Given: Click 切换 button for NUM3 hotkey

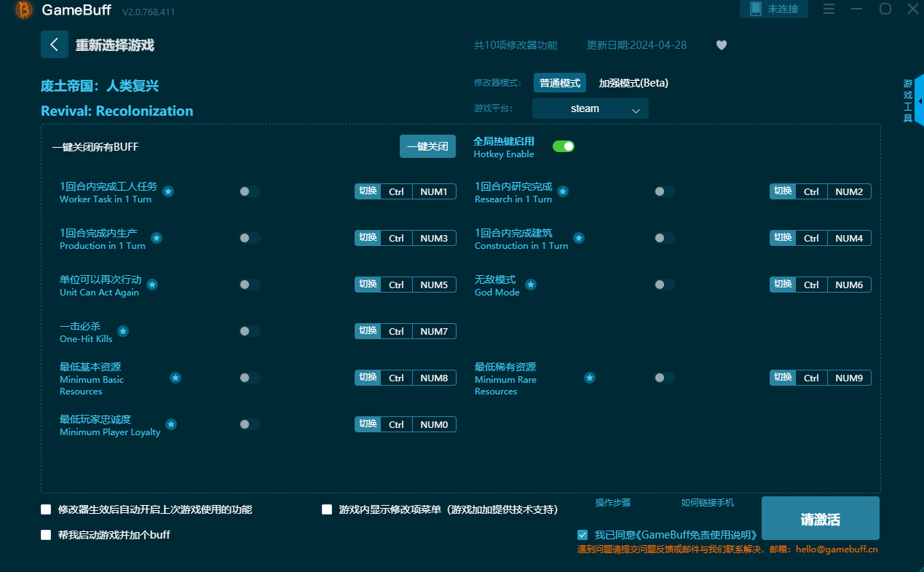Looking at the screenshot, I should pyautogui.click(x=368, y=238).
